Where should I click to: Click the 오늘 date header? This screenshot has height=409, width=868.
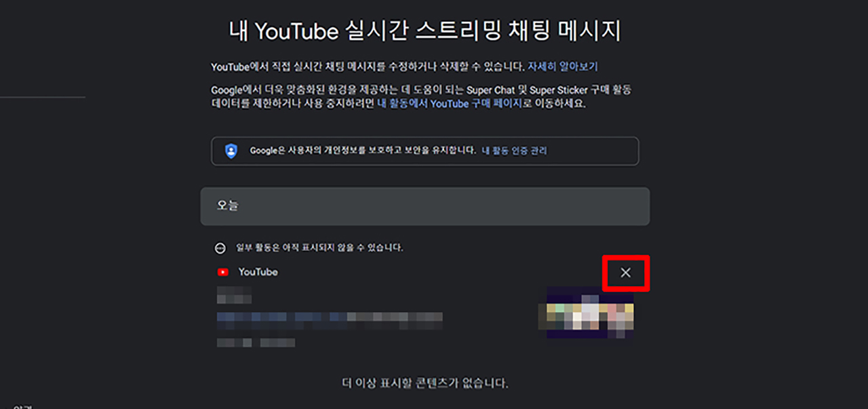(425, 206)
